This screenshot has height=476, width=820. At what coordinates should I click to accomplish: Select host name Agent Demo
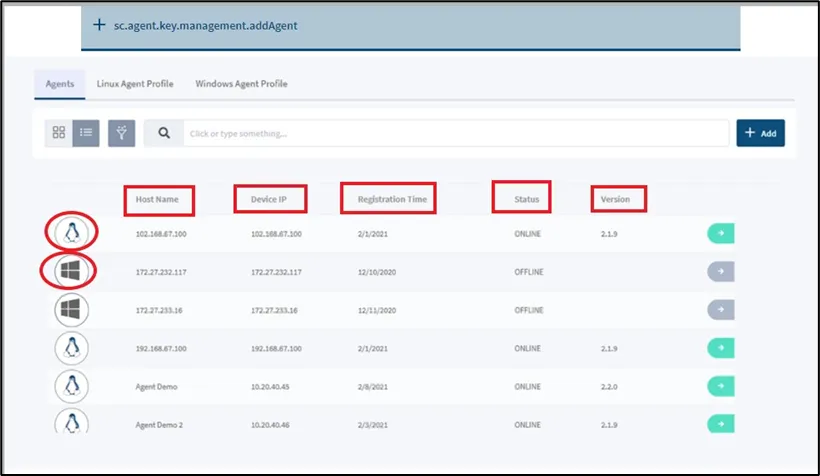pos(156,387)
